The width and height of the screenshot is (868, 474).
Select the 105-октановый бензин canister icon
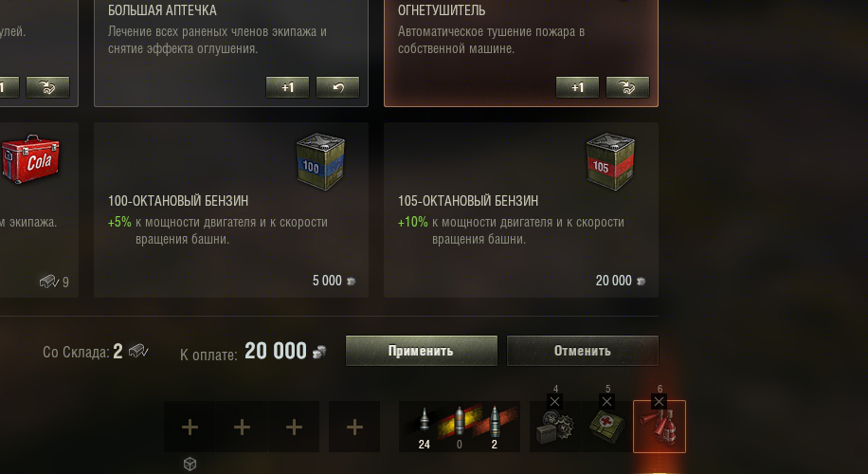(x=610, y=162)
